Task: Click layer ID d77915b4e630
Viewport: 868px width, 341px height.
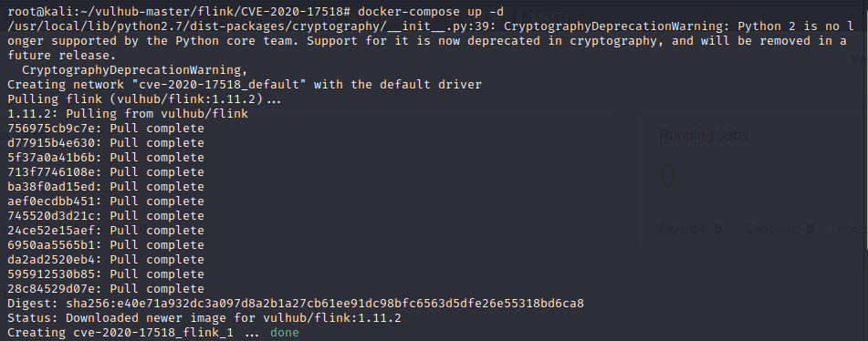Action: [56, 142]
